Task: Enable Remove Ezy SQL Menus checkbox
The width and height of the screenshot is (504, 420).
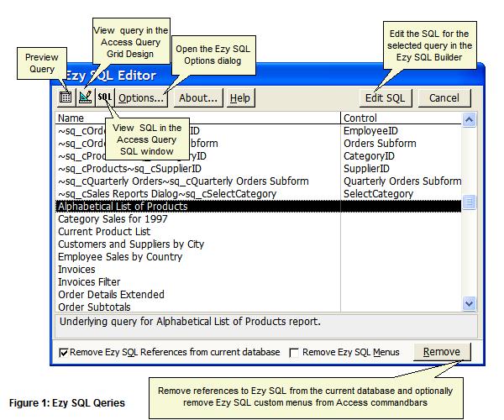Action: pyautogui.click(x=294, y=353)
